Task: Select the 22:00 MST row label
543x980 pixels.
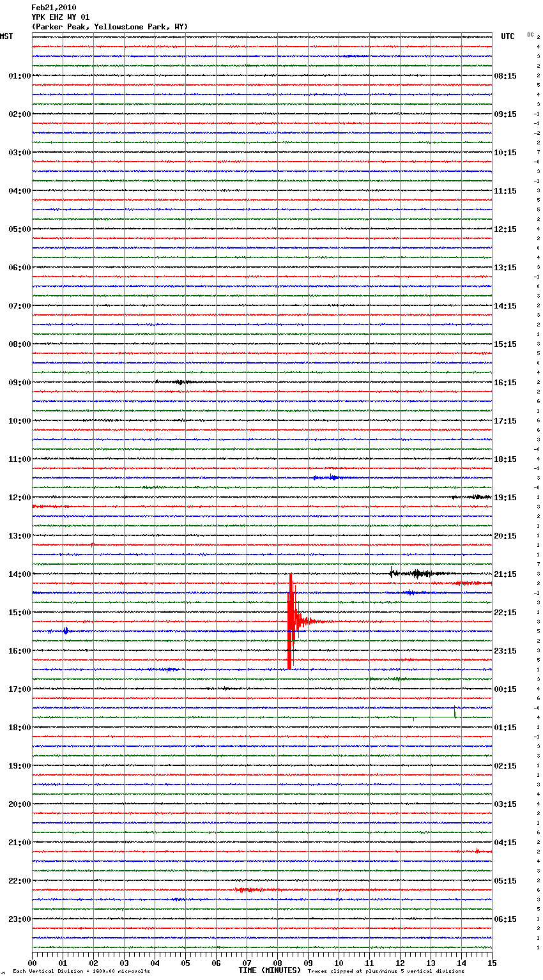Action: [19, 881]
